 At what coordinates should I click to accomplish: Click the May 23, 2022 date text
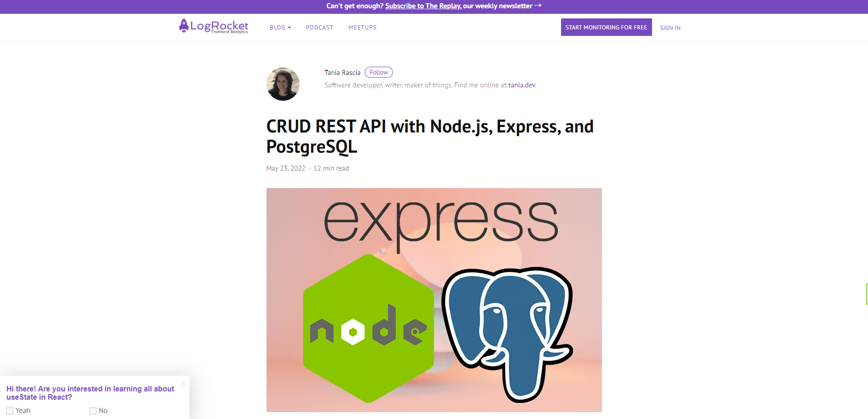(x=286, y=168)
